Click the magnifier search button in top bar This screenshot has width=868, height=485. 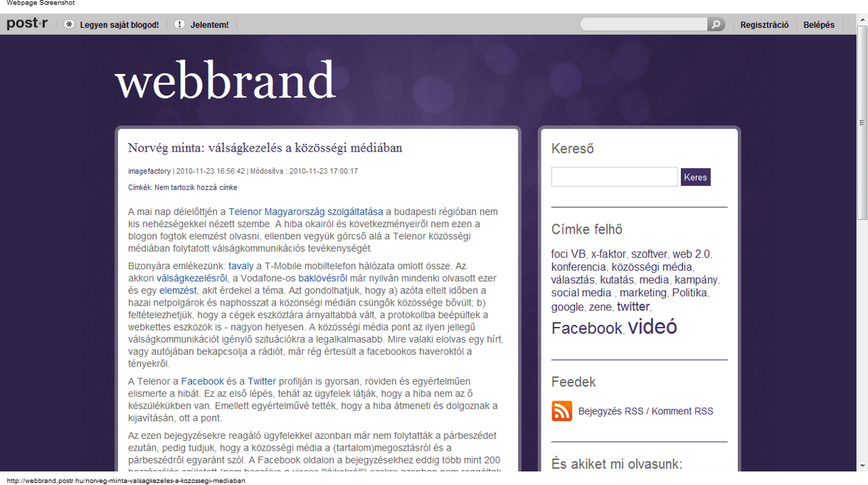click(716, 24)
